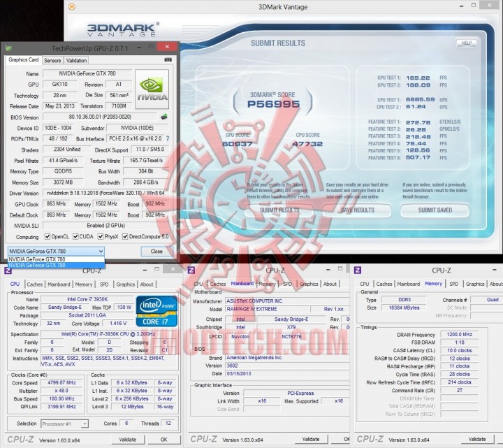Open About tab in middle CPU-Z window
503x448 pixels.
pos(330,284)
